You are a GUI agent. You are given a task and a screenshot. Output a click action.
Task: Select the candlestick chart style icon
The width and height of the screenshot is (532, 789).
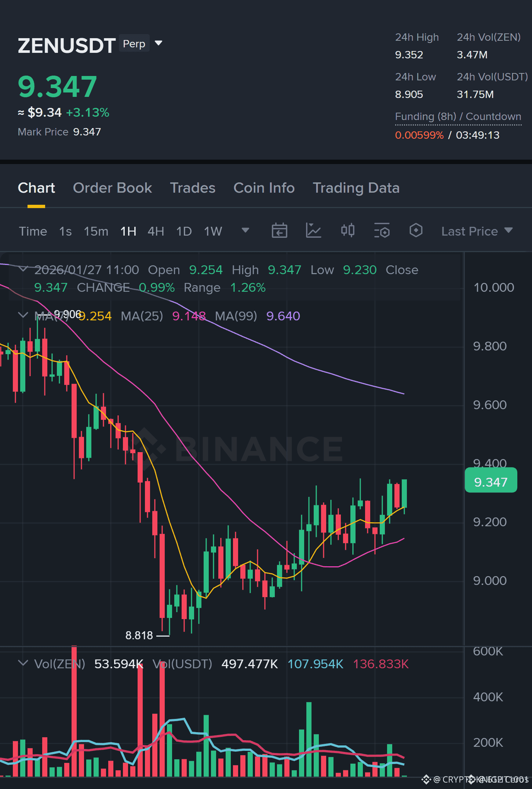[347, 231]
